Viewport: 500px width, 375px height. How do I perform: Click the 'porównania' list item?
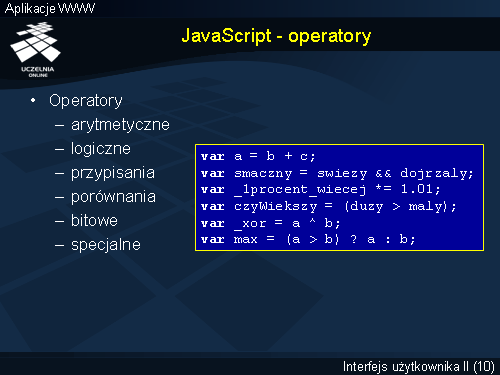coord(113,197)
